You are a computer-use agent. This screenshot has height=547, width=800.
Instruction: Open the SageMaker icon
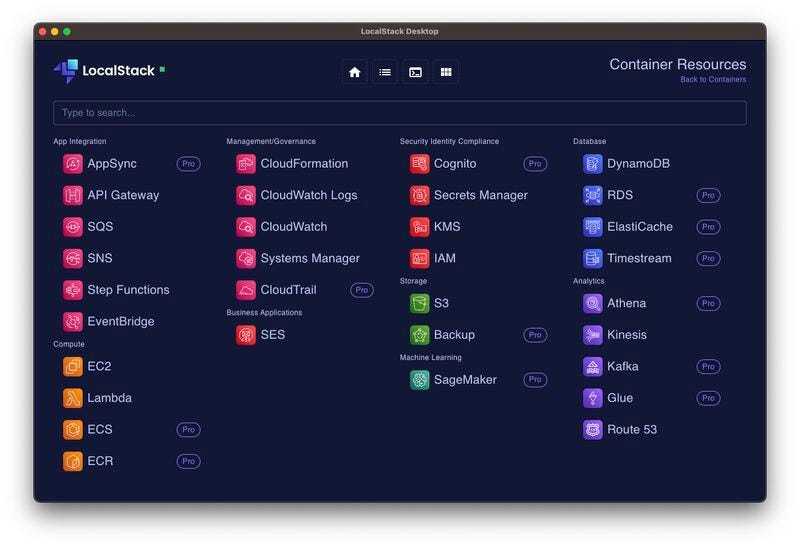419,380
